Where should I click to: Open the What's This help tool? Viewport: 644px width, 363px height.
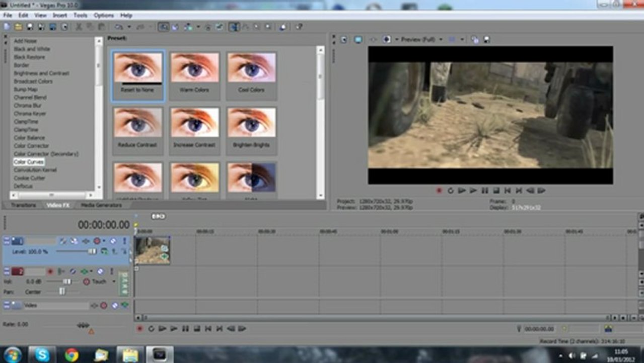point(298,27)
